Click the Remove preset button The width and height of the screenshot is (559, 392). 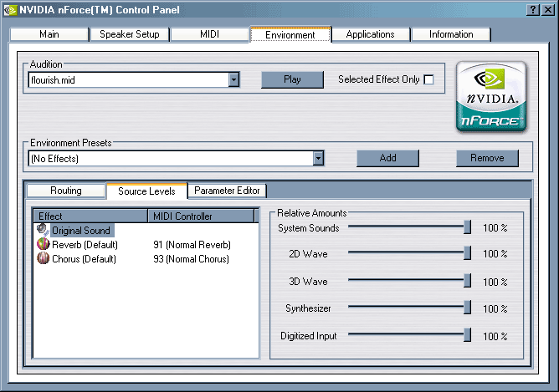coord(487,158)
